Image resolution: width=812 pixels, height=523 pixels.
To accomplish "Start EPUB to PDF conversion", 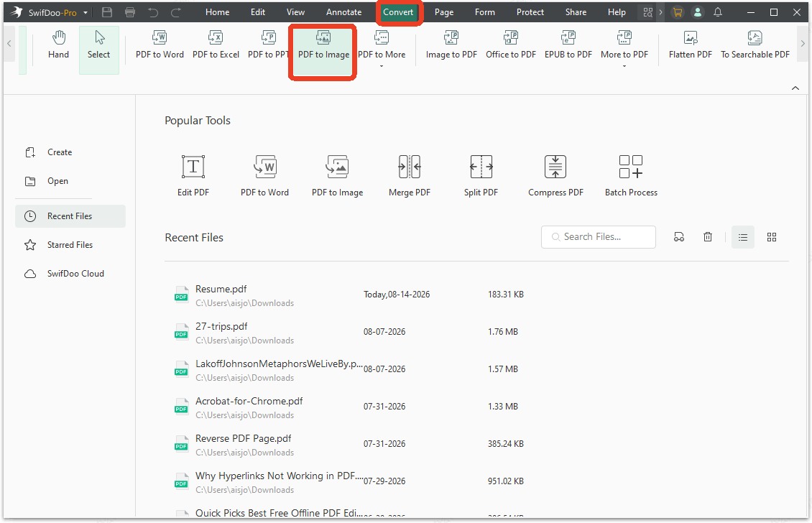I will (x=568, y=45).
